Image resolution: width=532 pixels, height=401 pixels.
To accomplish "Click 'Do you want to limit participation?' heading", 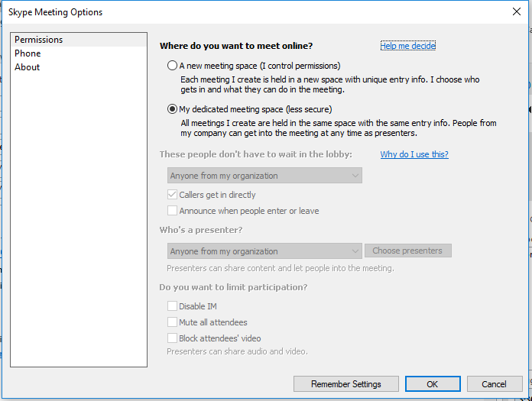I will [x=233, y=287].
